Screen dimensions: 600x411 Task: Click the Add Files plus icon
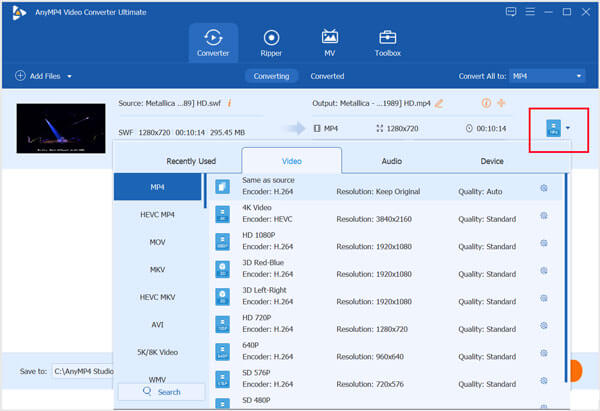pos(20,76)
